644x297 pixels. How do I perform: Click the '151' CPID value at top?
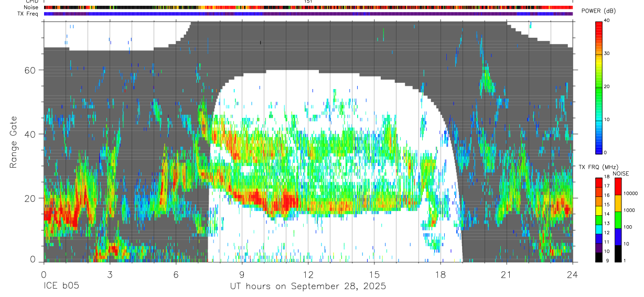308,2
